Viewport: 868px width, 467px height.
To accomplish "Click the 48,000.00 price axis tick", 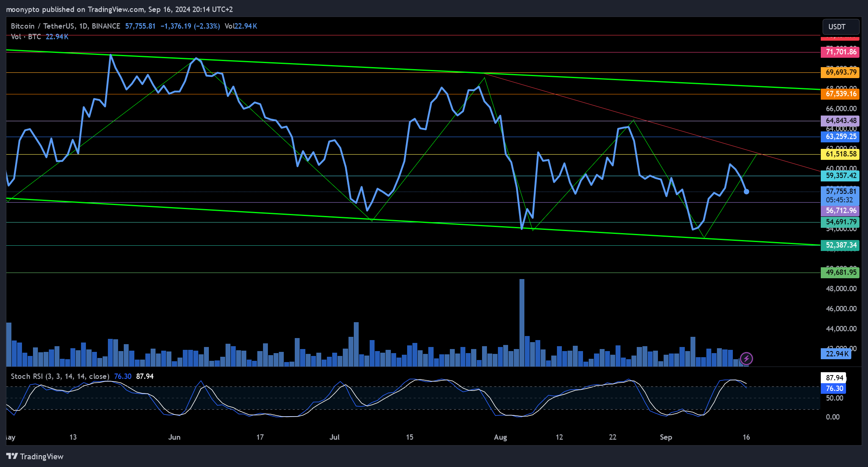I will pyautogui.click(x=841, y=289).
